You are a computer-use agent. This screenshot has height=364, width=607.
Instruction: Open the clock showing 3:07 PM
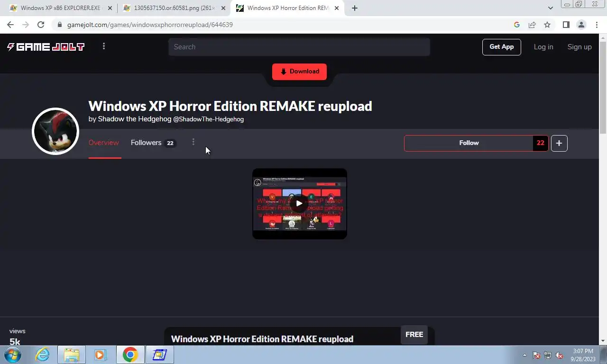click(x=583, y=355)
